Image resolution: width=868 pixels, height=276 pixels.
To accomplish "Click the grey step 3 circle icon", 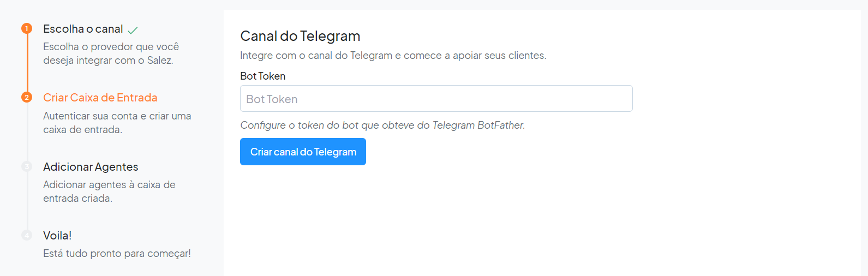I will 27,166.
